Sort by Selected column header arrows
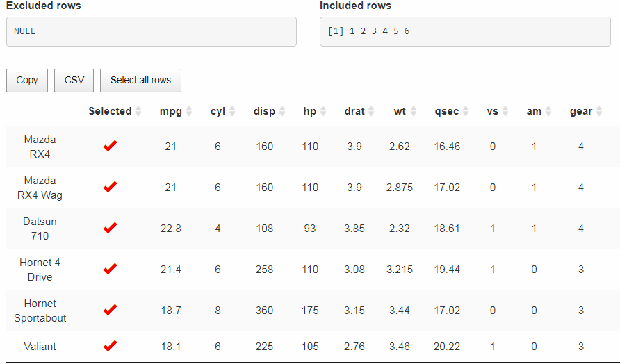 tap(138, 111)
